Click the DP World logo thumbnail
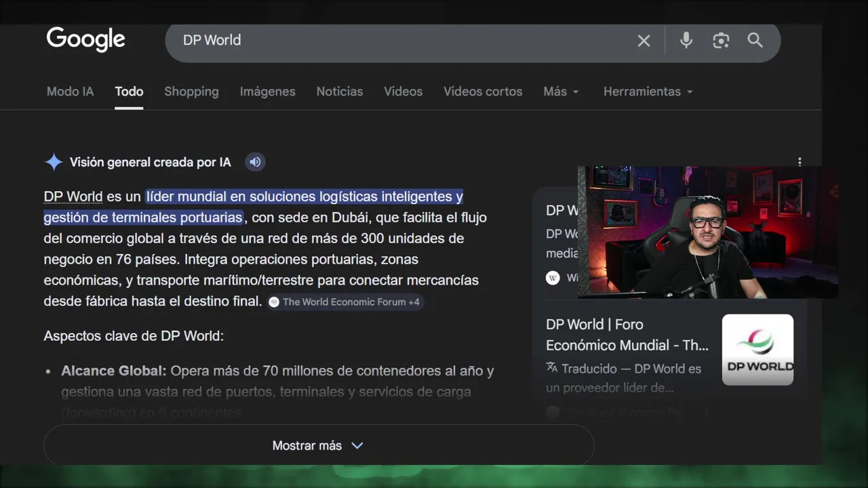Viewport: 868px width, 488px height. [757, 350]
